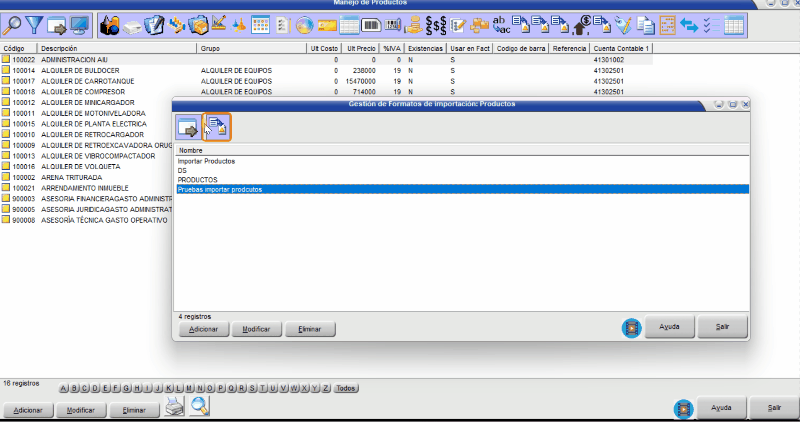Image resolution: width=800 pixels, height=422 pixels.
Task: Click the $$$ prices icon in the toolbar
Action: pos(435,24)
